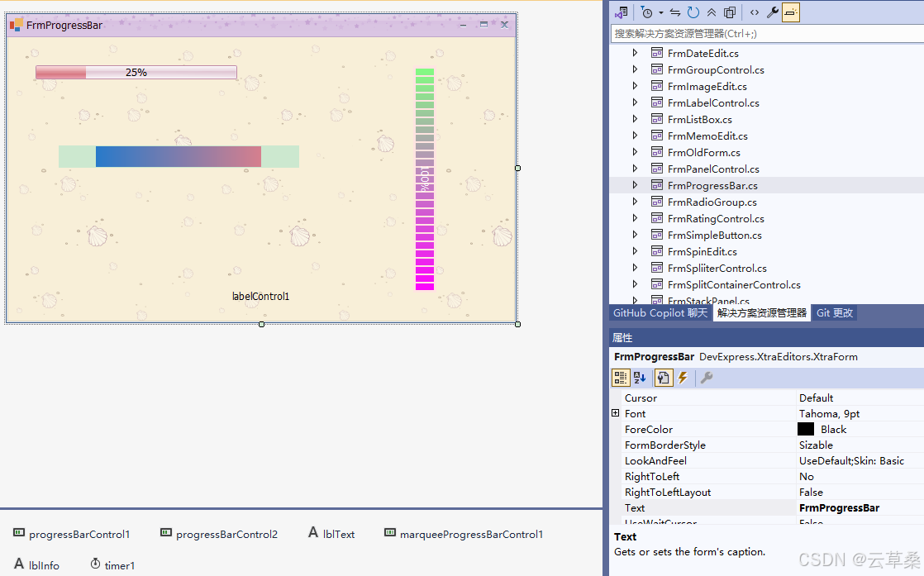Click the Solution Explorer wrench icon
924x576 pixels.
tap(773, 12)
